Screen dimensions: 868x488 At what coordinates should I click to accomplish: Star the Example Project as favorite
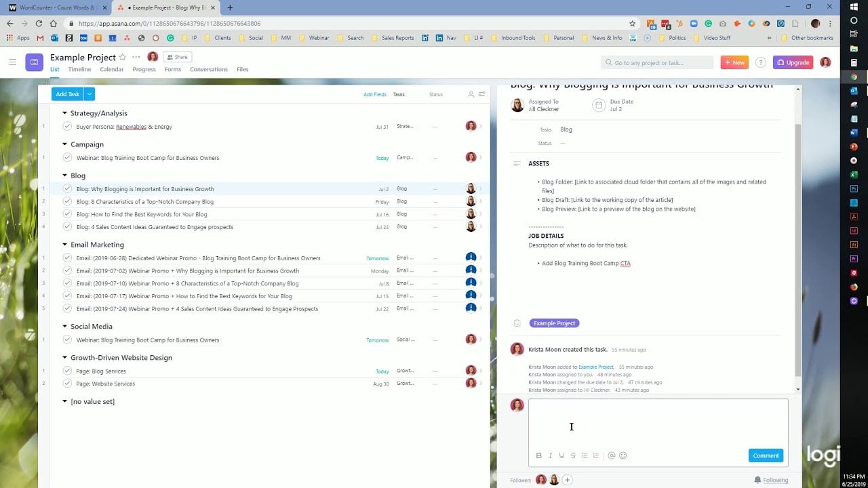pos(123,58)
